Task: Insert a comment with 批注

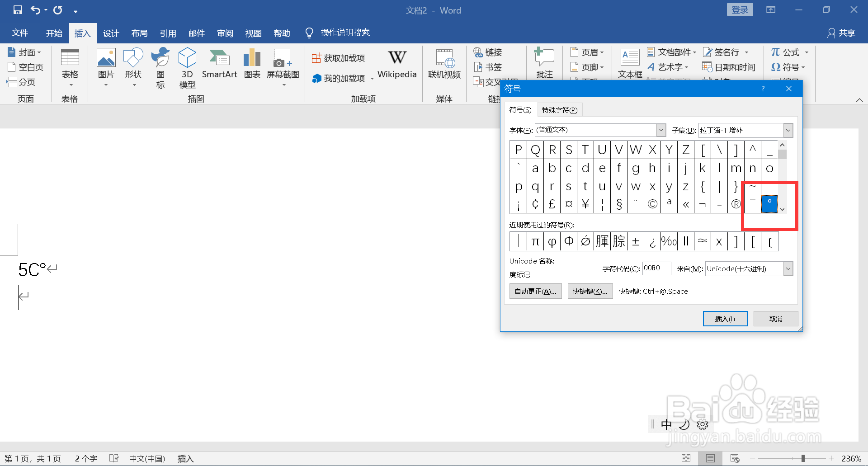Action: coord(545,63)
